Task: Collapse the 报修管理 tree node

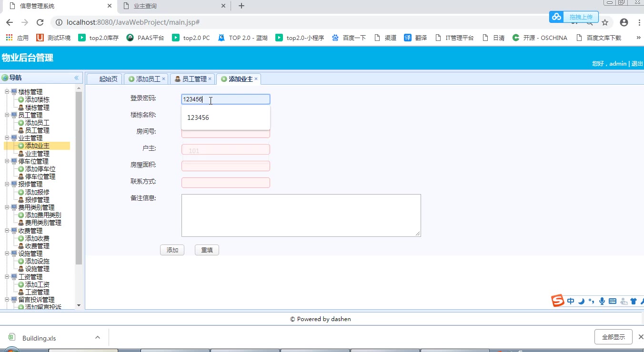Action: (7, 184)
